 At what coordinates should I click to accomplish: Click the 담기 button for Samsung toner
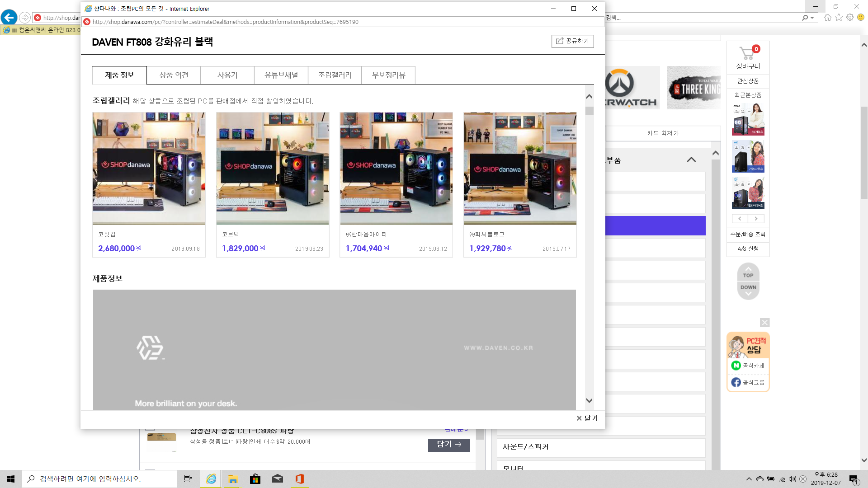coord(449,445)
